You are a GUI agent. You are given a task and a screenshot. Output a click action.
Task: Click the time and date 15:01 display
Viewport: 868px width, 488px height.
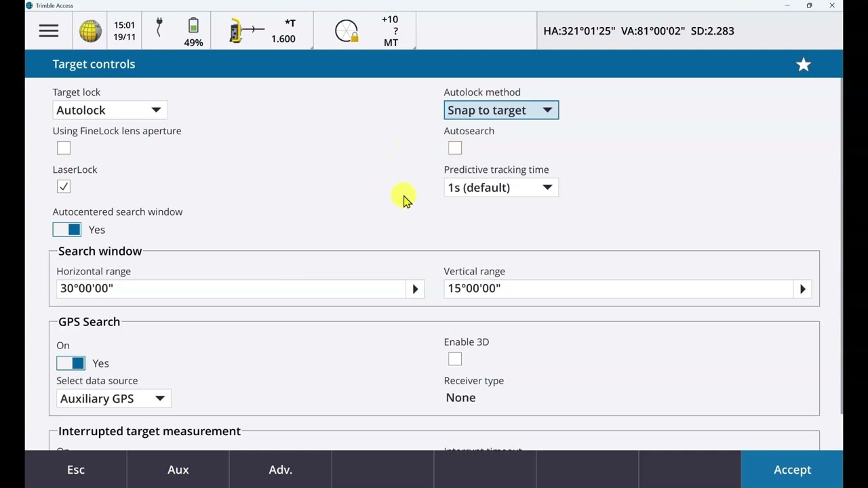[124, 31]
